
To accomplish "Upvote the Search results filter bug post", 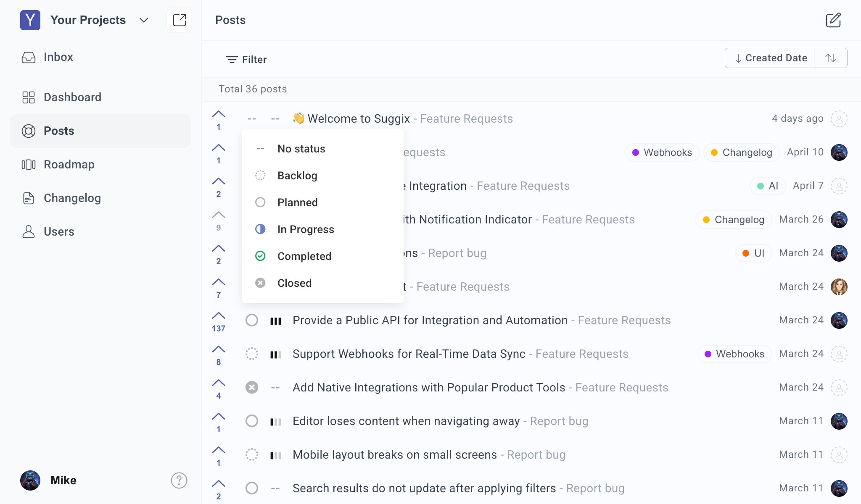I will coord(219,490).
